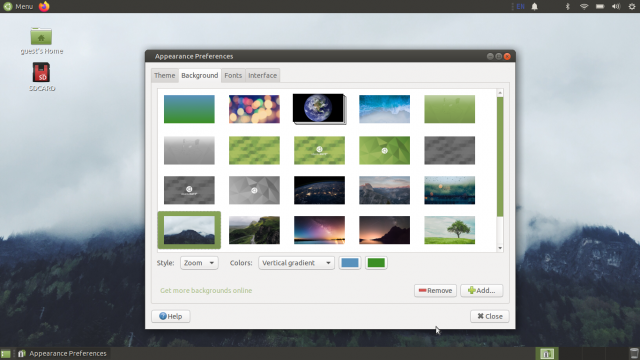The height and width of the screenshot is (360, 640).
Task: Open the SDCARD desktop icon
Action: click(x=42, y=77)
